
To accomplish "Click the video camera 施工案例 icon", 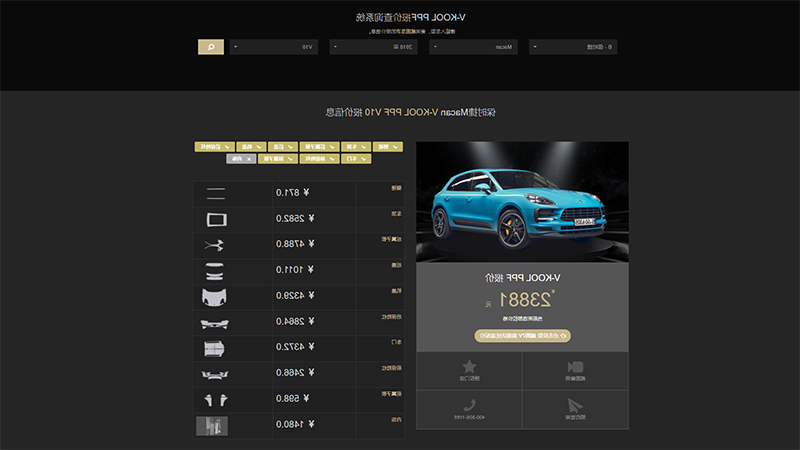I will pos(575,367).
